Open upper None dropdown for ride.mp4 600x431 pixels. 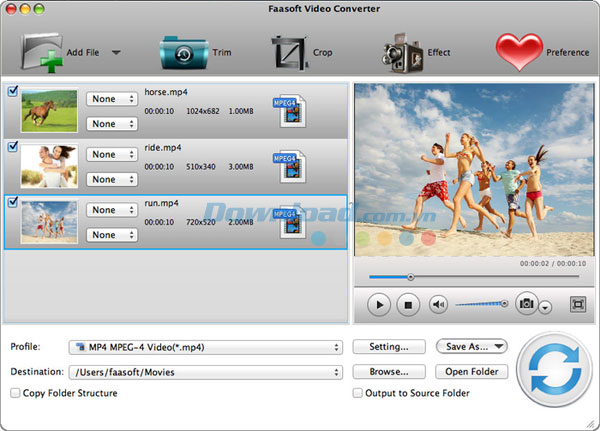pos(112,154)
